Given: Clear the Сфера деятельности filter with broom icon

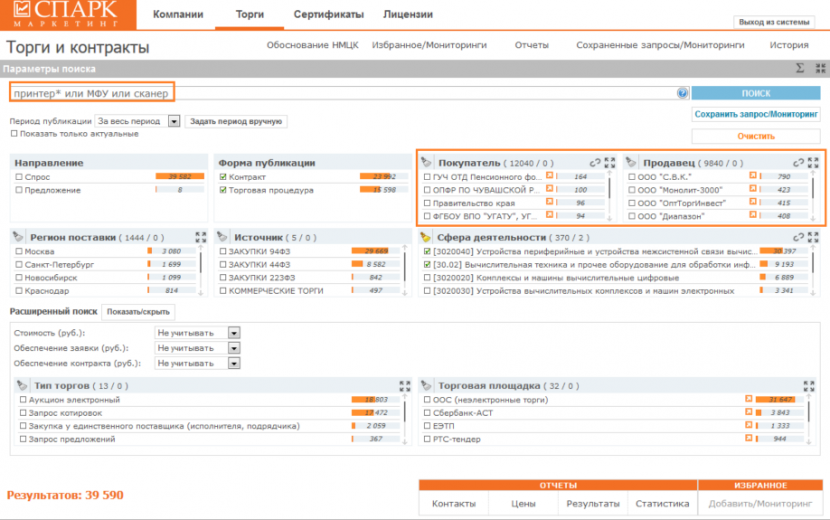Looking at the screenshot, I should (x=426, y=237).
